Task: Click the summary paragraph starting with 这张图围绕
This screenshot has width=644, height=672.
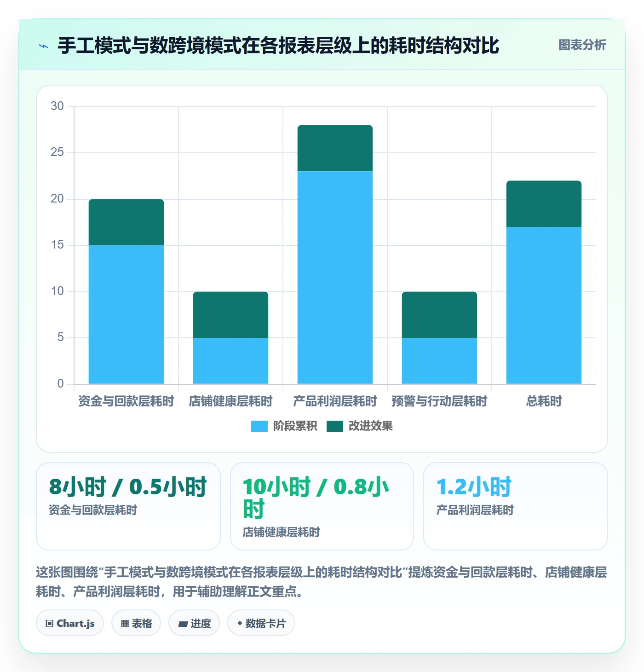Action: (x=322, y=582)
